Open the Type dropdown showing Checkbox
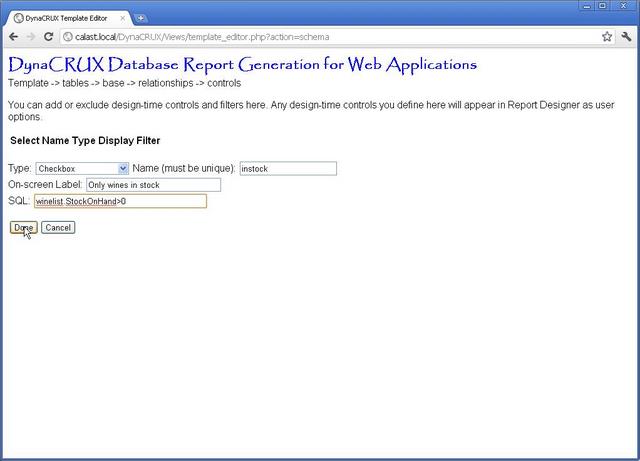This screenshot has height=461, width=640. coord(82,169)
